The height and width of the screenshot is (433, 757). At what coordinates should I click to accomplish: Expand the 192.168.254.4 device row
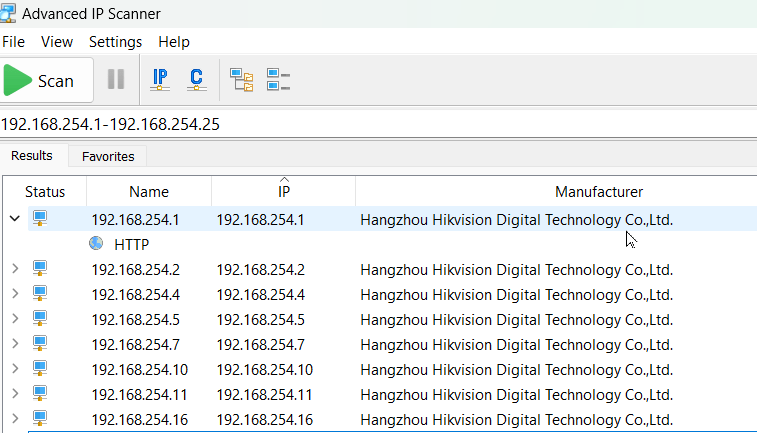[x=14, y=294]
